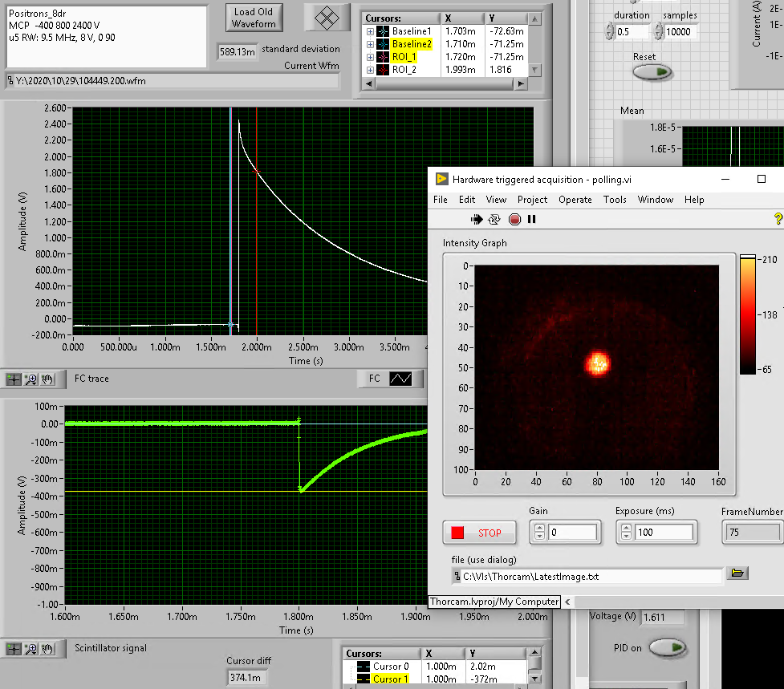Click the context help question mark icon

click(x=777, y=219)
